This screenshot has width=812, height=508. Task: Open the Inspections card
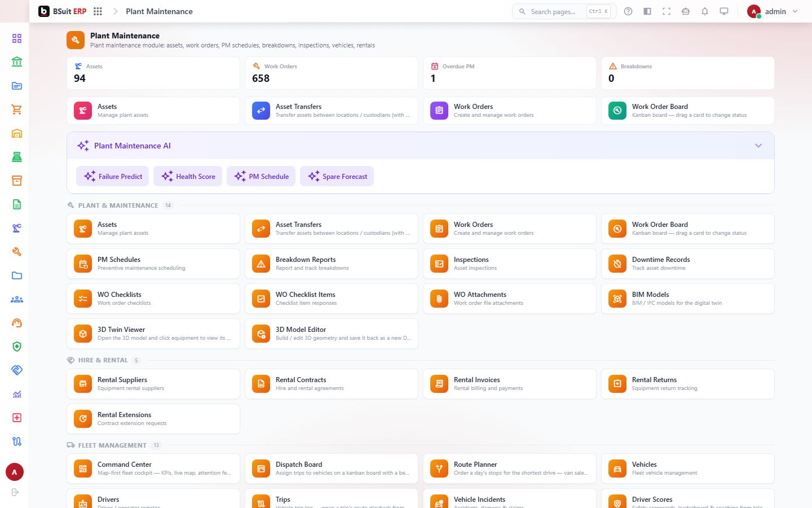coord(510,264)
